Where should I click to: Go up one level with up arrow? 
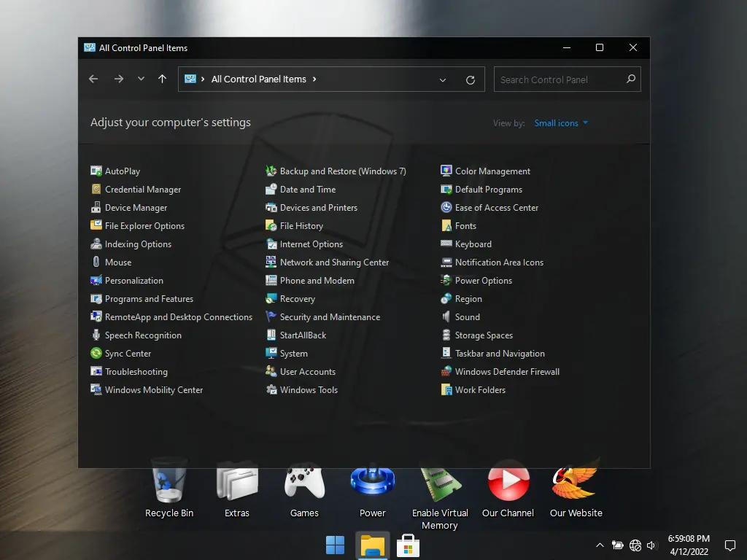162,79
